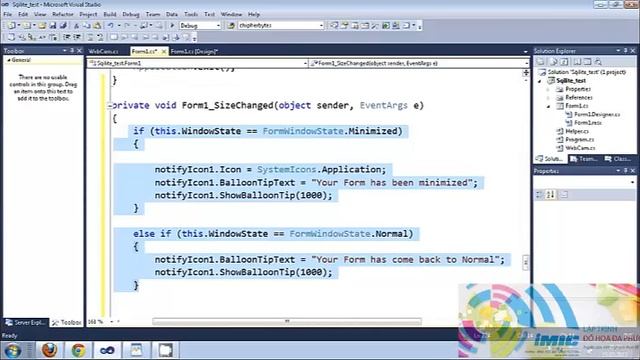This screenshot has height=360, width=640.
Task: Click the Save toolbar icon
Action: 53,25
